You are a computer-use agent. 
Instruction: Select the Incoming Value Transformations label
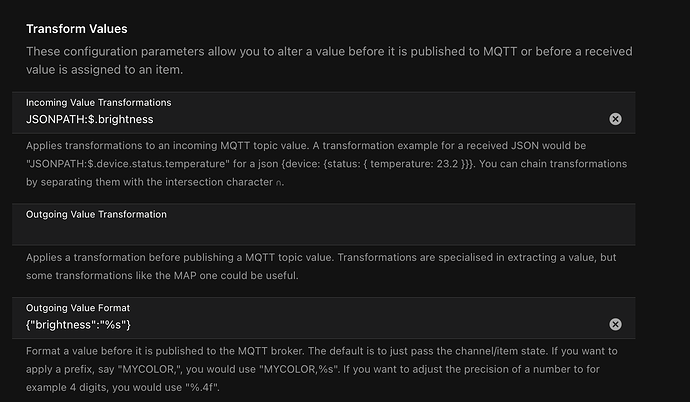point(98,102)
